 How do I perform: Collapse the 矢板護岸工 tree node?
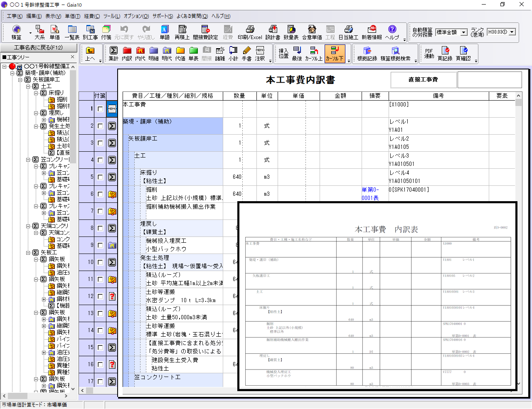[x=20, y=79]
